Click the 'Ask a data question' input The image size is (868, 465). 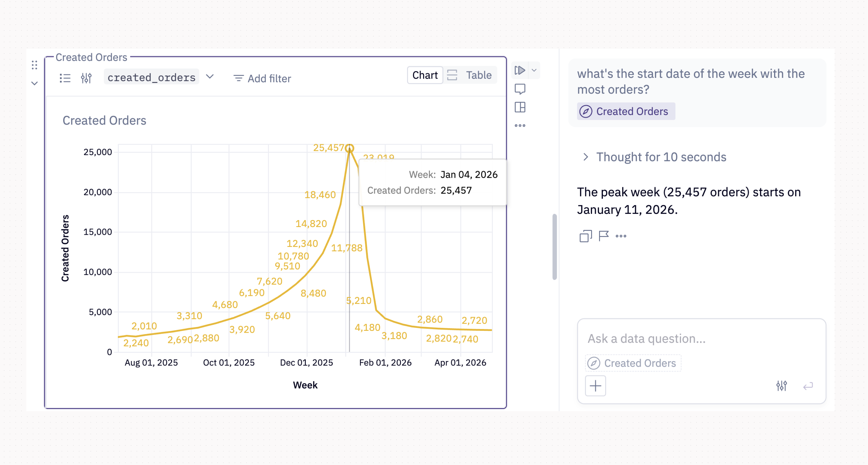coord(701,339)
